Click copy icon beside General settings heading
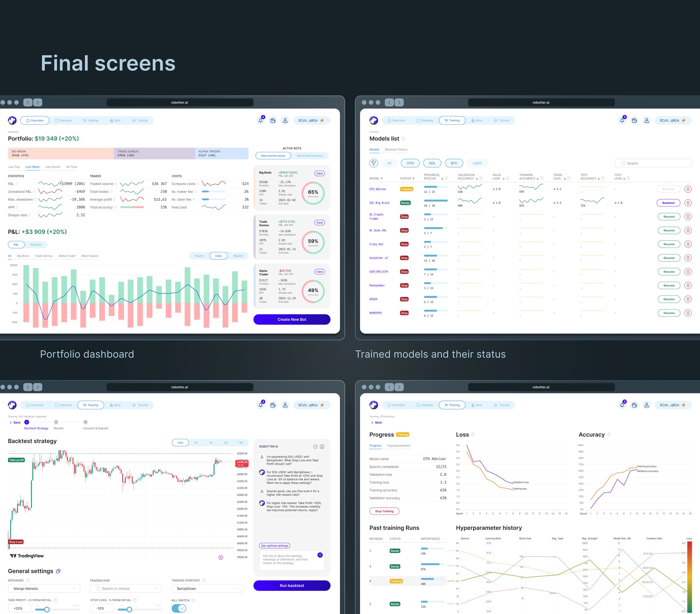 [58, 571]
